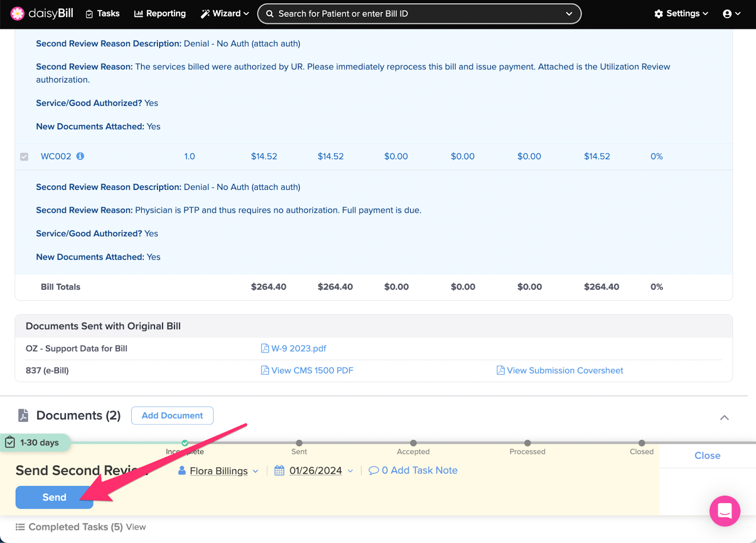Screen dimensions: 756x543
Task: Open the Reporting menu
Action: click(160, 14)
